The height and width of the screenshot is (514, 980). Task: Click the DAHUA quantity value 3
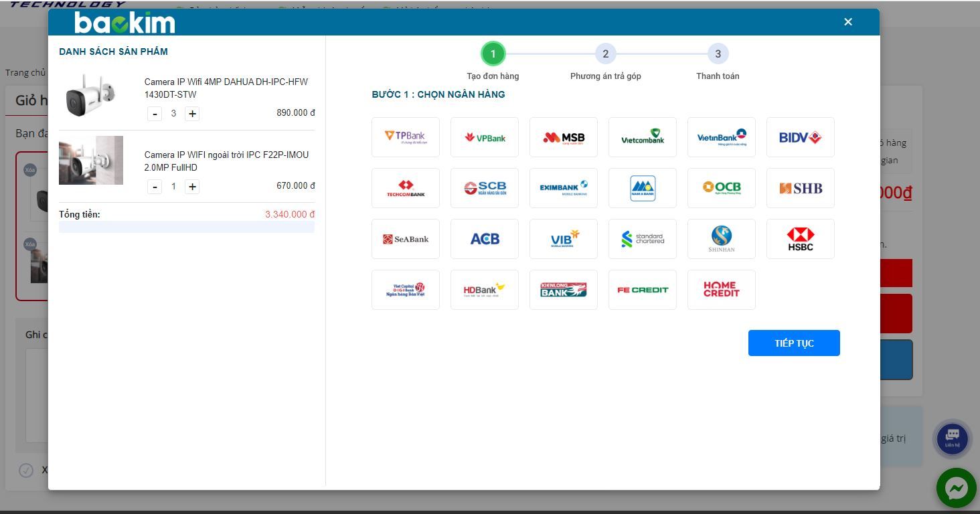173,114
